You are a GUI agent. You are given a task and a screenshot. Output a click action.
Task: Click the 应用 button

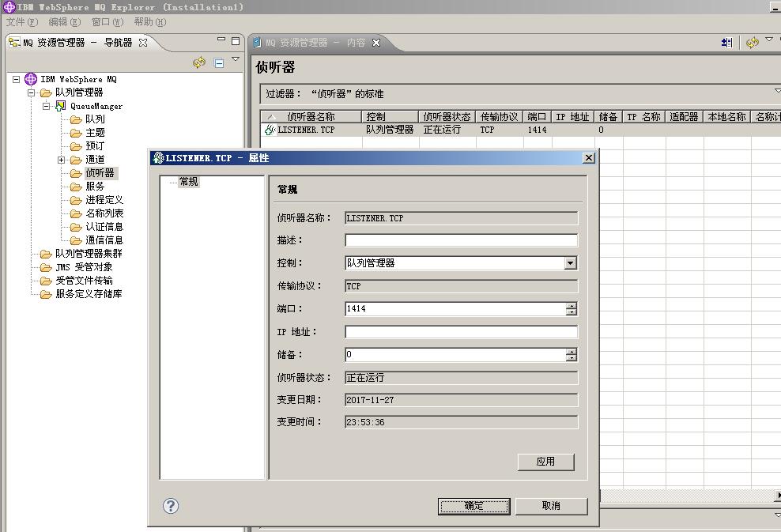(x=546, y=462)
